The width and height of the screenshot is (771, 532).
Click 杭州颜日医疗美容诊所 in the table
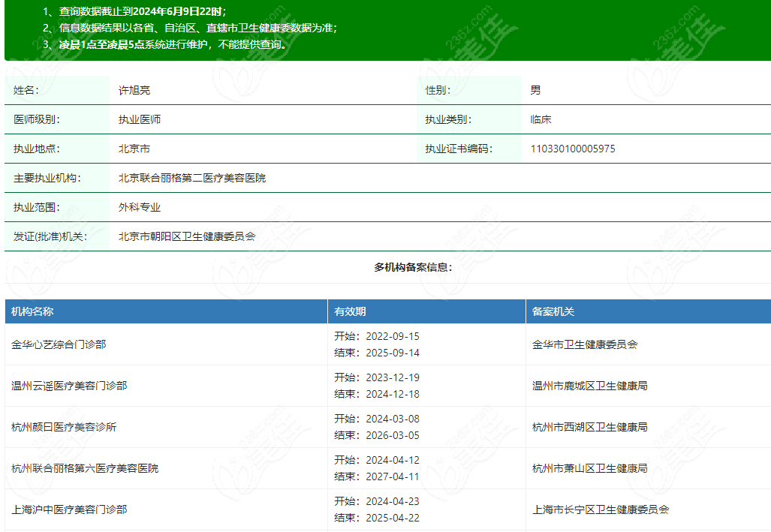64,427
